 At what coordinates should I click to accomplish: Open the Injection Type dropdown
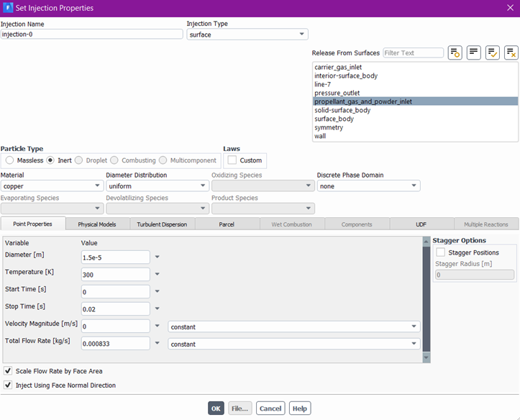tap(247, 35)
